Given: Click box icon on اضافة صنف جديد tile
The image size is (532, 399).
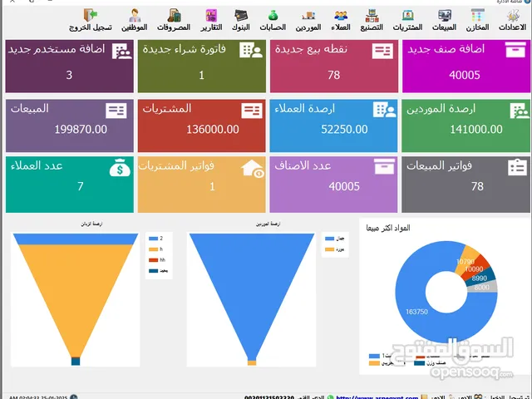Looking at the screenshot, I should pos(515,50).
